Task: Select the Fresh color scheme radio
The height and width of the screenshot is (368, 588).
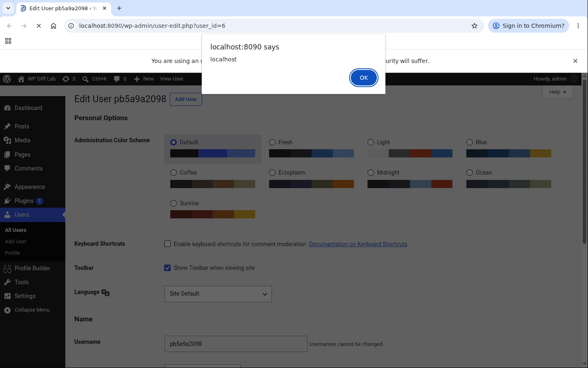Action: [x=272, y=142]
